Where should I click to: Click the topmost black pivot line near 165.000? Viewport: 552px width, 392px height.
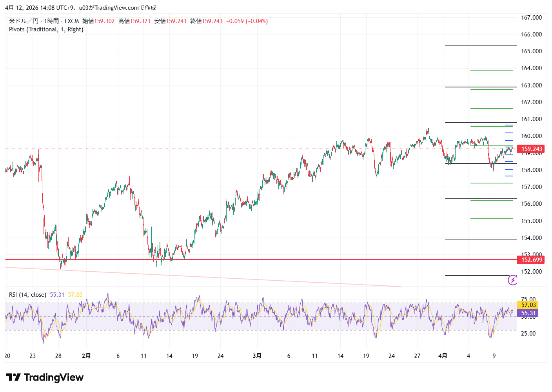pyautogui.click(x=480, y=46)
